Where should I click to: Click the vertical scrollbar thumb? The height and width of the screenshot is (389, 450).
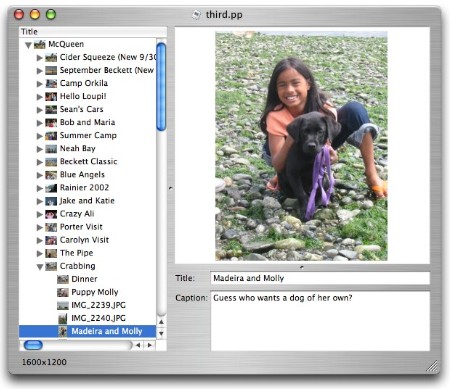(x=161, y=87)
